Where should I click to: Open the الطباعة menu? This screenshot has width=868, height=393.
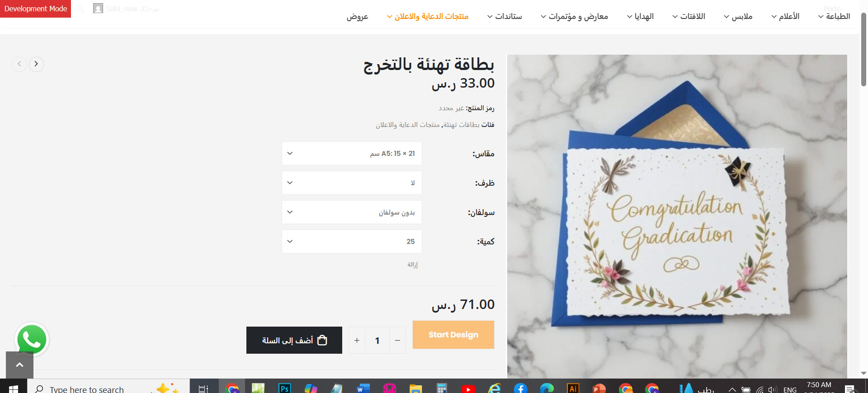point(834,16)
